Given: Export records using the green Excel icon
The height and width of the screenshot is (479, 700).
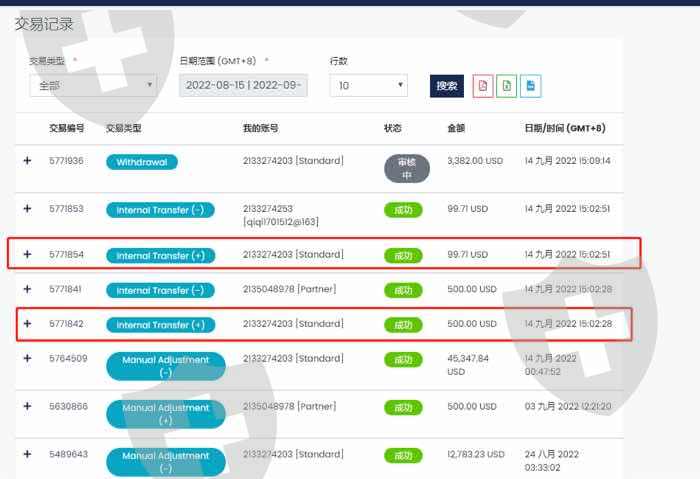Looking at the screenshot, I should pos(506,86).
